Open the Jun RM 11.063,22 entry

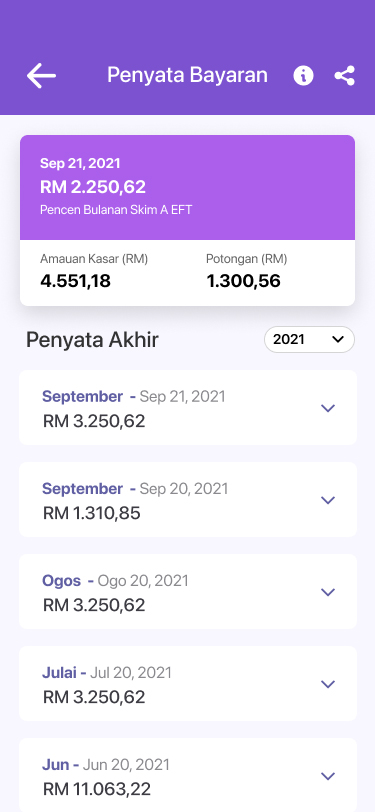pyautogui.click(x=188, y=775)
